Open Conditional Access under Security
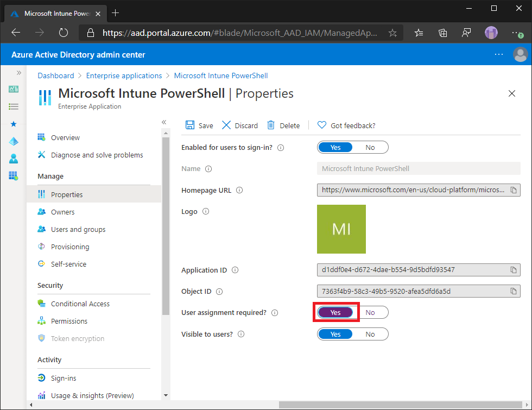The height and width of the screenshot is (410, 532). point(94,304)
